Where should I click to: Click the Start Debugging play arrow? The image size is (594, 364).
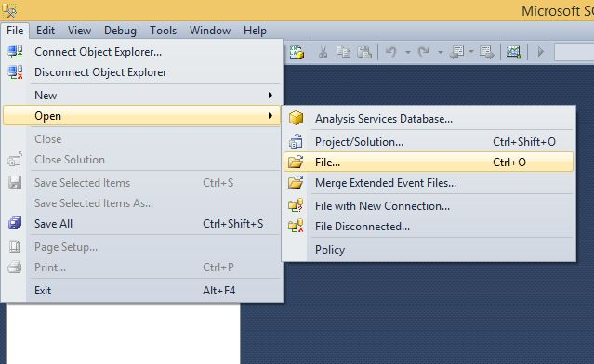[541, 52]
